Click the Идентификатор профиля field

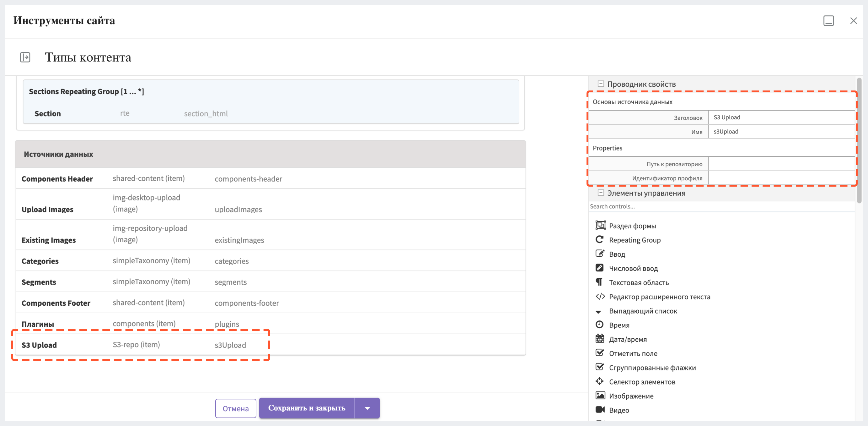(x=781, y=178)
